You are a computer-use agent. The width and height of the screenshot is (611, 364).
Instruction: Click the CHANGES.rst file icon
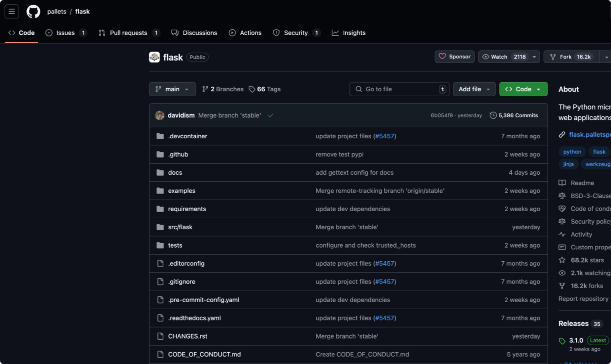[x=160, y=336]
